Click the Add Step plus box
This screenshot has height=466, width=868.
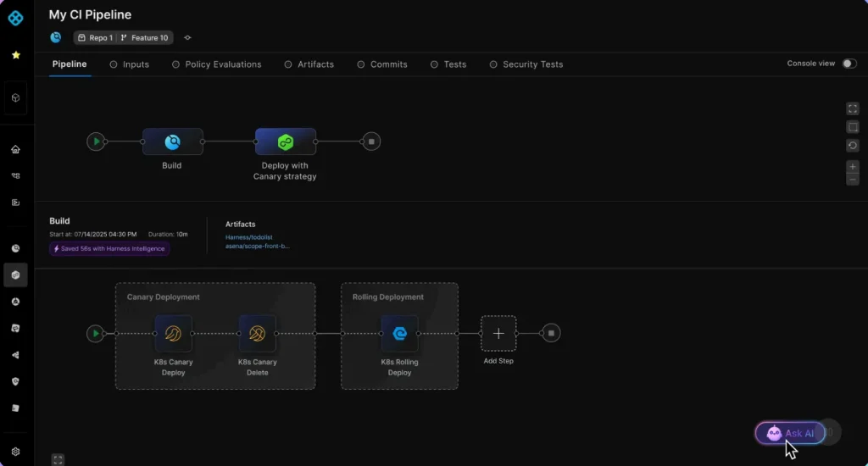498,334
